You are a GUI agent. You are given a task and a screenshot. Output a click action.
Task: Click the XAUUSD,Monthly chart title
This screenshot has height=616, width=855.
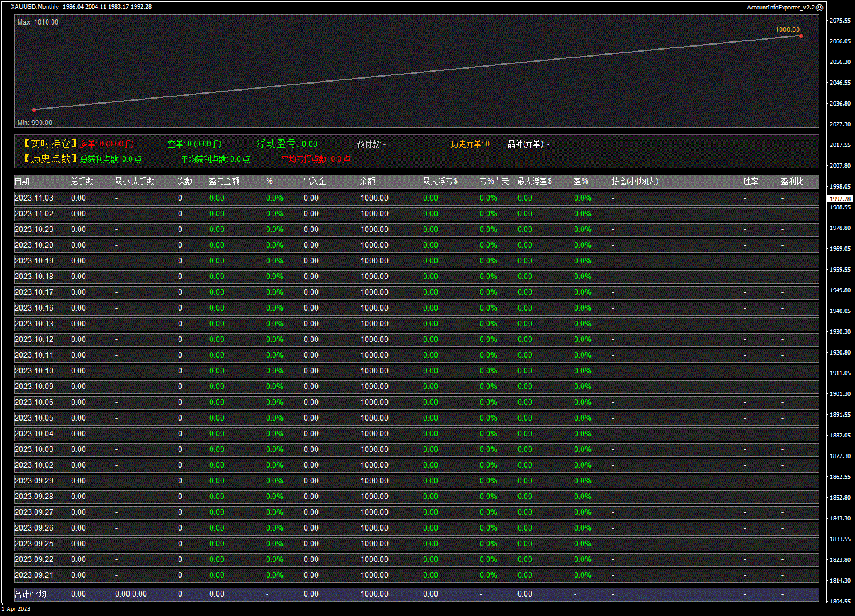(35, 7)
